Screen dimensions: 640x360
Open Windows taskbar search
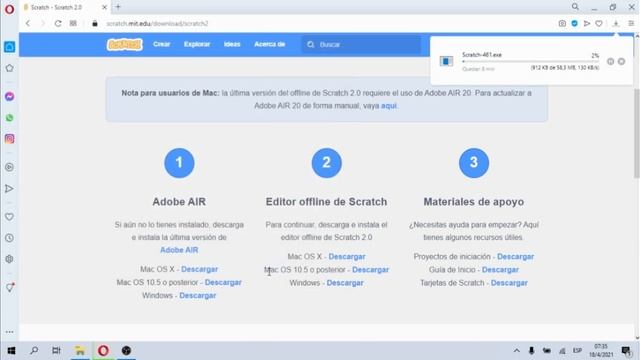click(x=34, y=351)
